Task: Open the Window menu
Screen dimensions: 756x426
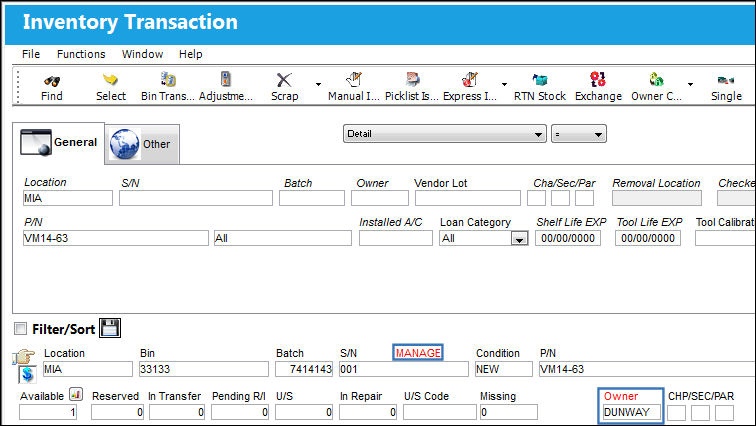Action: click(x=142, y=54)
